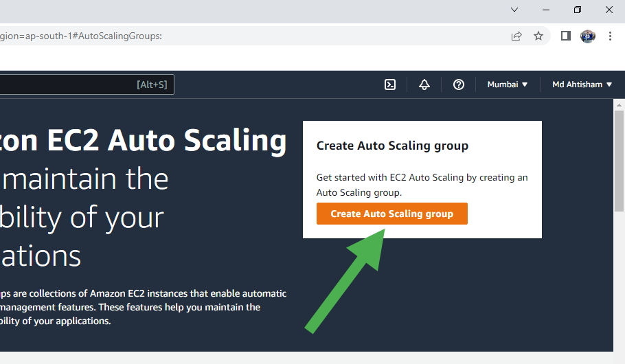Maximize the browser window
Image resolution: width=625 pixels, height=364 pixels.
pos(578,10)
